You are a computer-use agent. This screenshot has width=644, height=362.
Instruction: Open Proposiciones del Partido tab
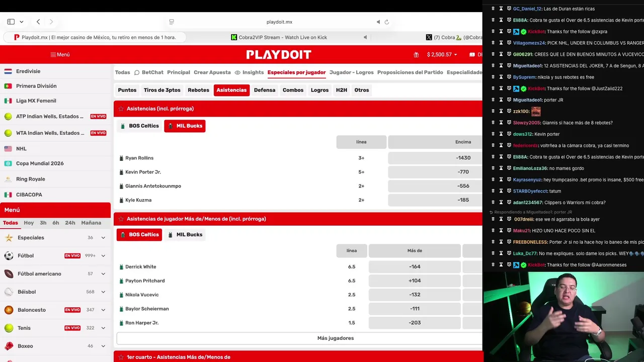(410, 72)
